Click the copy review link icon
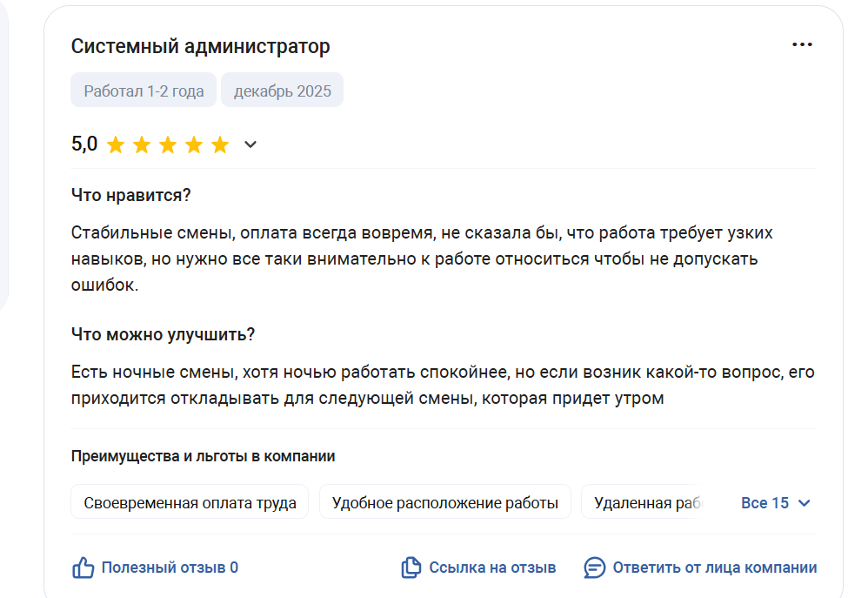868x598 pixels. tap(411, 568)
